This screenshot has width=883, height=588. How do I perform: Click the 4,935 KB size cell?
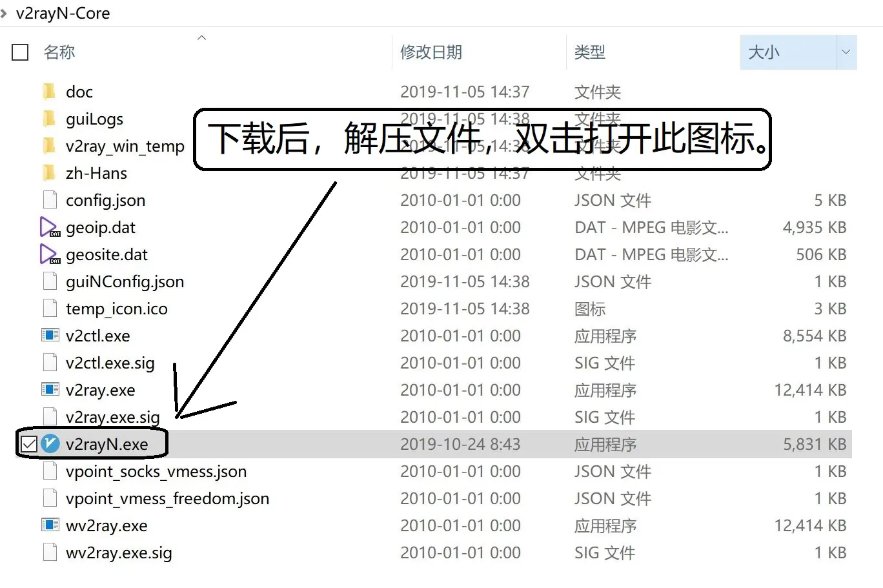[x=815, y=227]
